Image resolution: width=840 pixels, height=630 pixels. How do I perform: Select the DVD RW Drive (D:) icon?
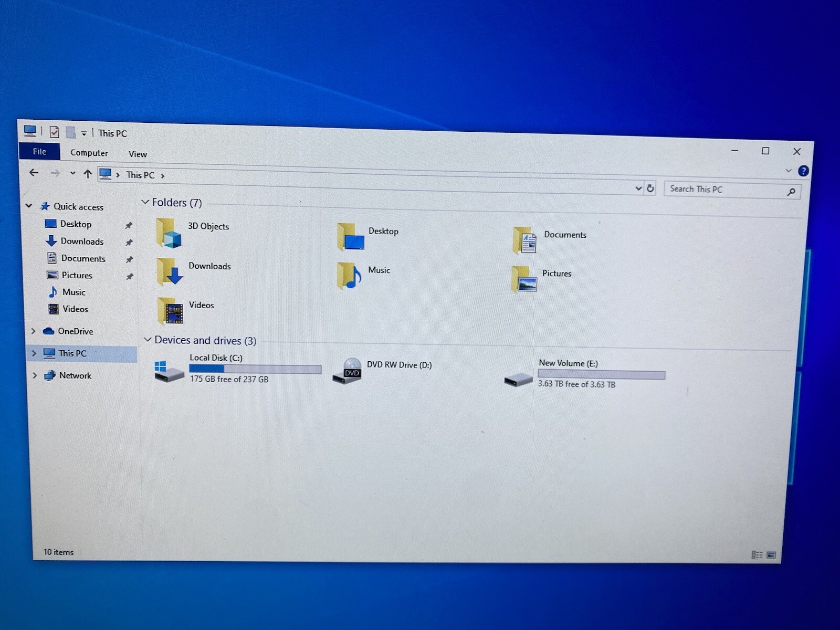click(347, 371)
